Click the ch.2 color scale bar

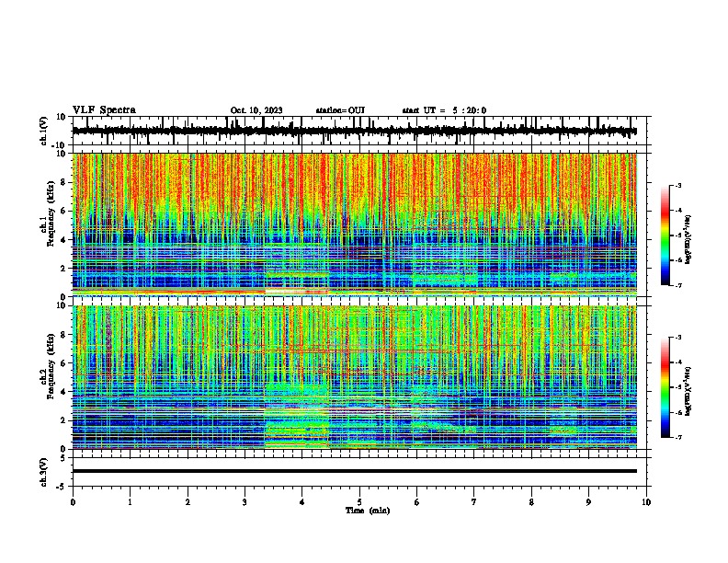665,387
